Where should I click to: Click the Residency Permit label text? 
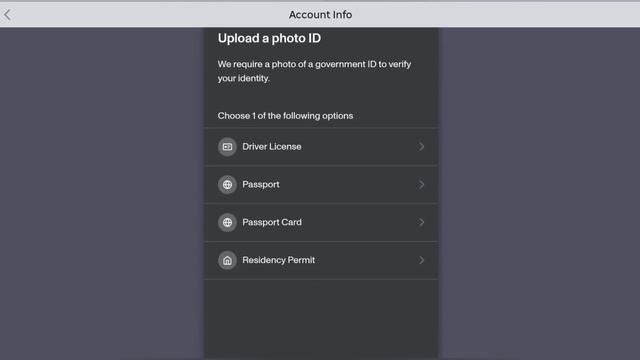coord(278,260)
